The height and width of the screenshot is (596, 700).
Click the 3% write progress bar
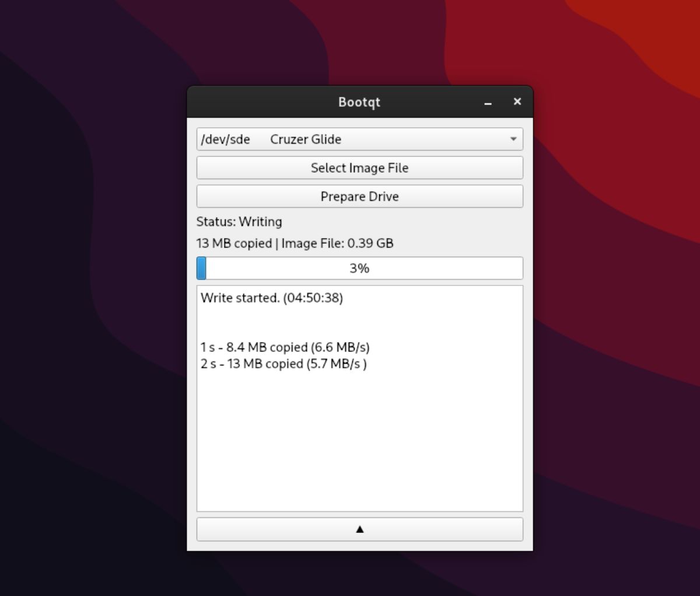click(x=359, y=268)
